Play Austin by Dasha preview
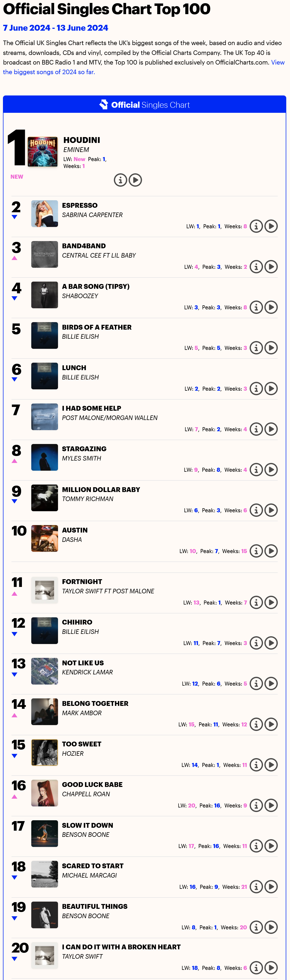The width and height of the screenshot is (290, 980). click(x=271, y=551)
